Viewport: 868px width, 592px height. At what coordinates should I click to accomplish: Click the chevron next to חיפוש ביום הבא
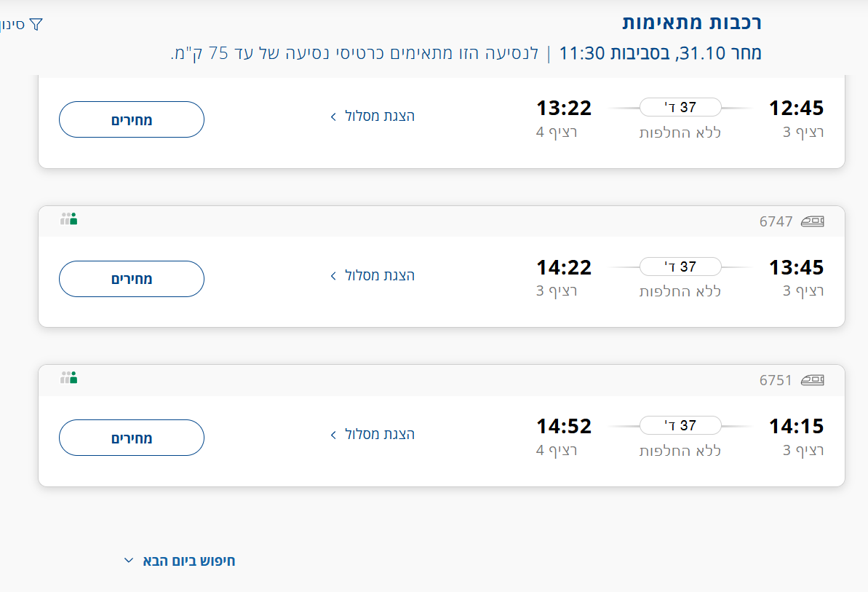[129, 561]
